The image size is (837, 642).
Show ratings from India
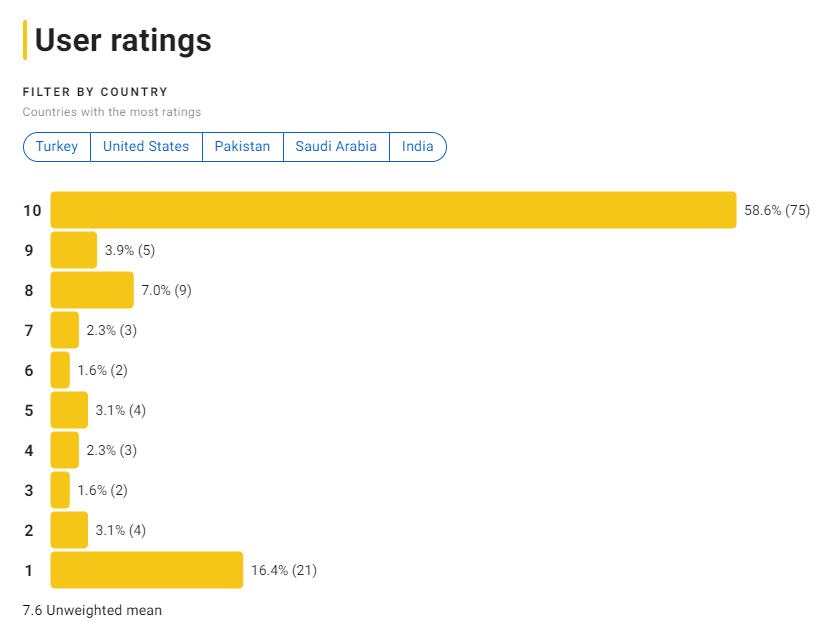(x=417, y=147)
